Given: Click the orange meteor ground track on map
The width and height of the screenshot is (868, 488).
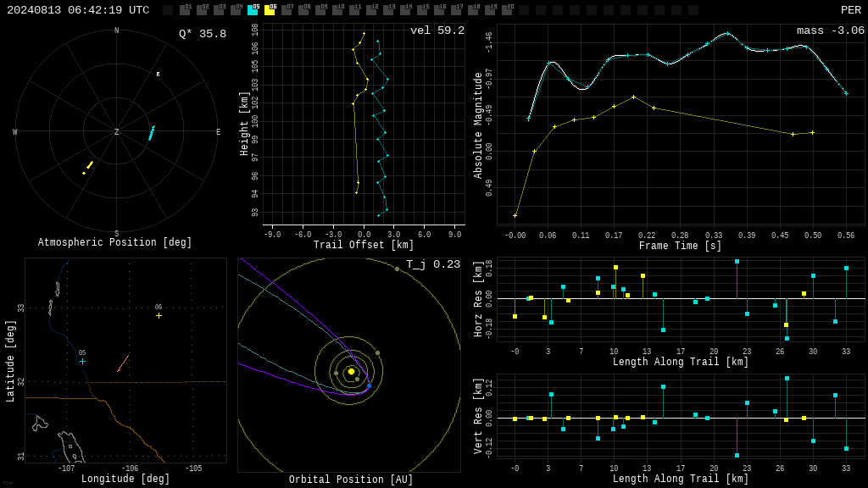Looking at the screenshot, I should (124, 363).
